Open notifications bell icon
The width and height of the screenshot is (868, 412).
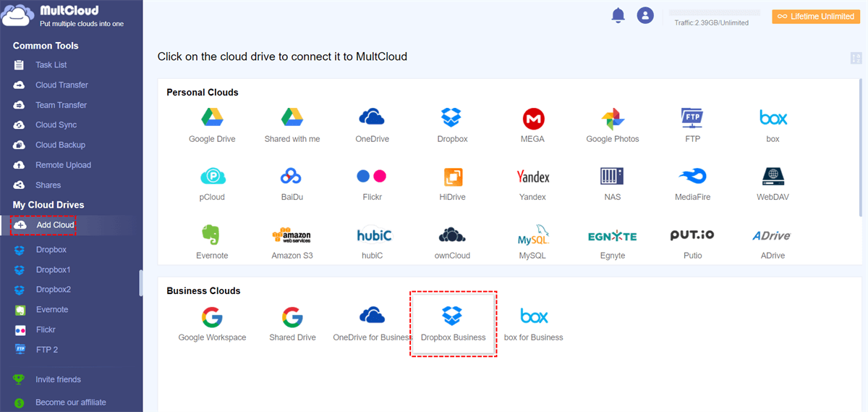618,15
